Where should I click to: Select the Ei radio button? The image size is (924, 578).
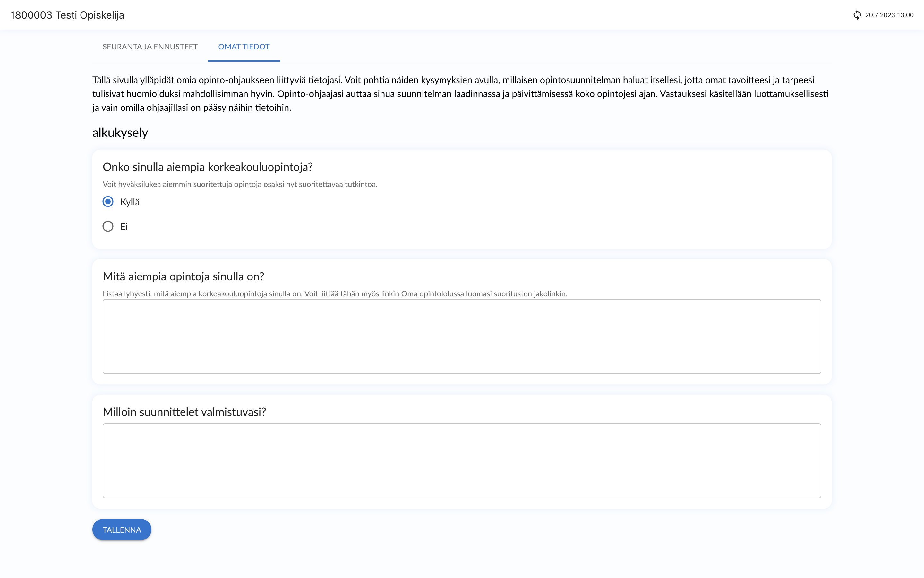108,226
